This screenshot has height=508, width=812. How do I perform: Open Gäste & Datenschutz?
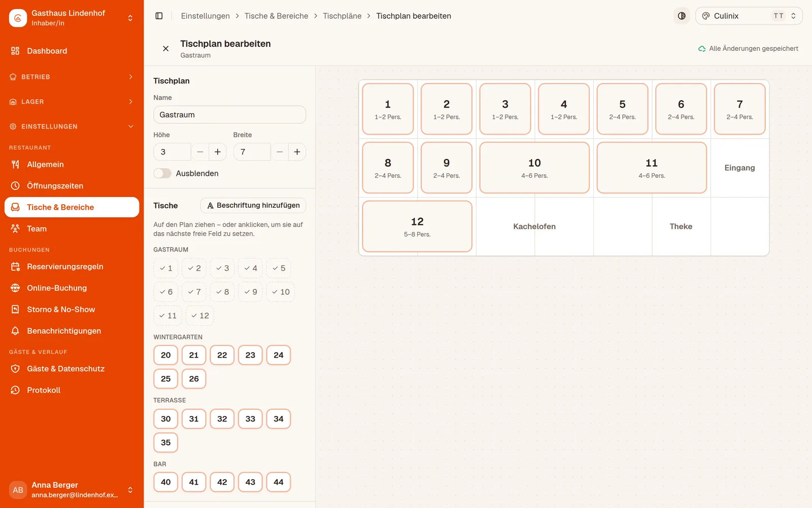pos(72,369)
